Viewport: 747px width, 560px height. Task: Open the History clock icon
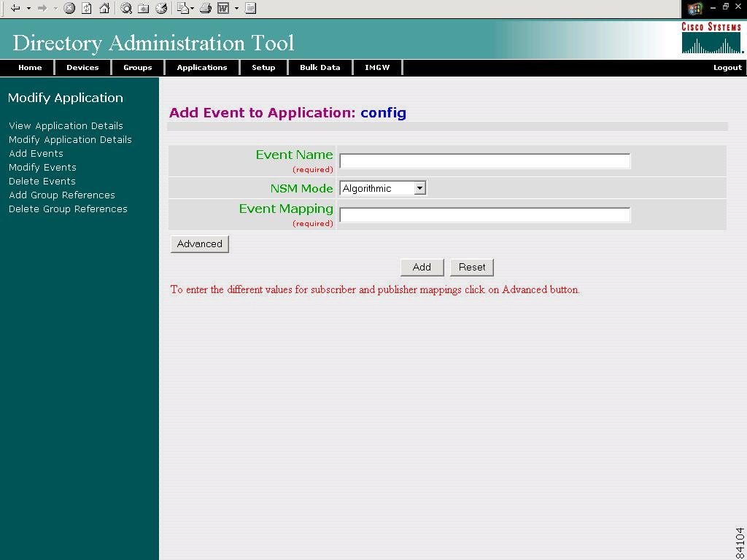162,9
